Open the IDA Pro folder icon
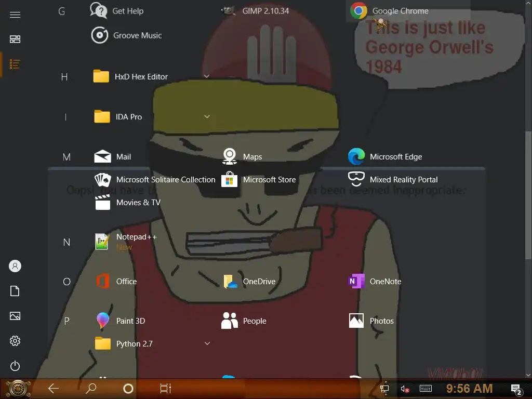The image size is (532, 399). coord(102,117)
